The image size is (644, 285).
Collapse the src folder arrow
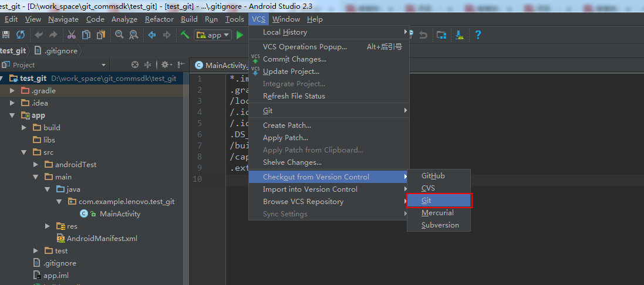tap(24, 152)
